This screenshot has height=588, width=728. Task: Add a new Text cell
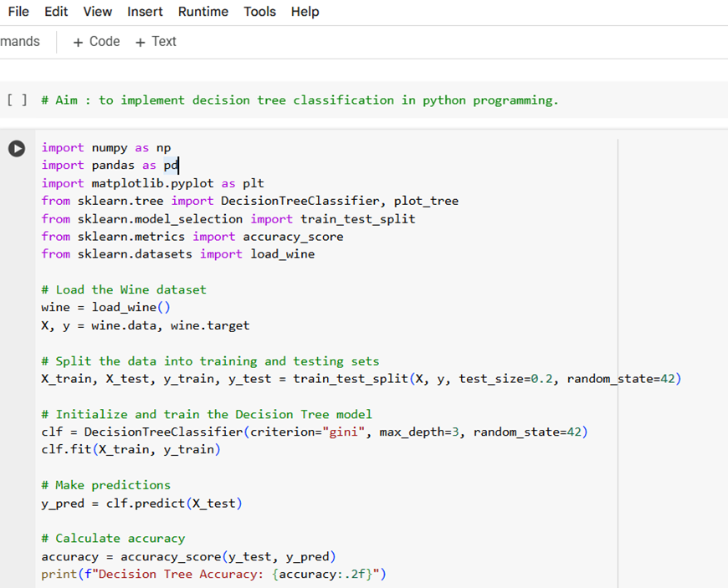point(156,42)
